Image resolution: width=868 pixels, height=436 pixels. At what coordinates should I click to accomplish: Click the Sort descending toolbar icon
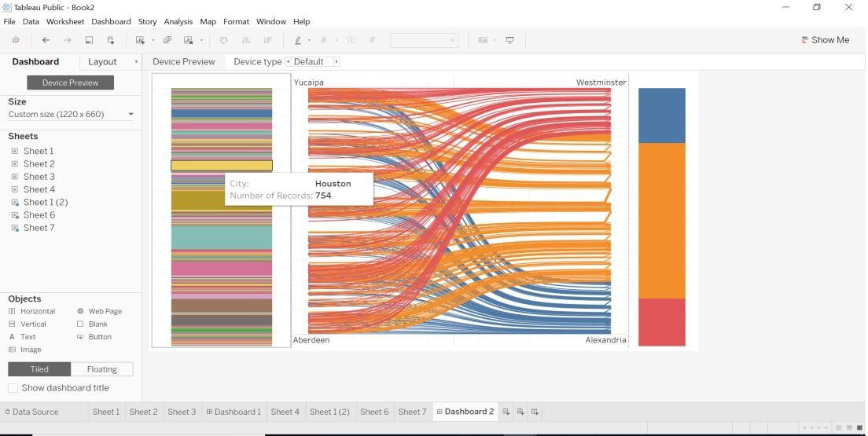pos(267,40)
